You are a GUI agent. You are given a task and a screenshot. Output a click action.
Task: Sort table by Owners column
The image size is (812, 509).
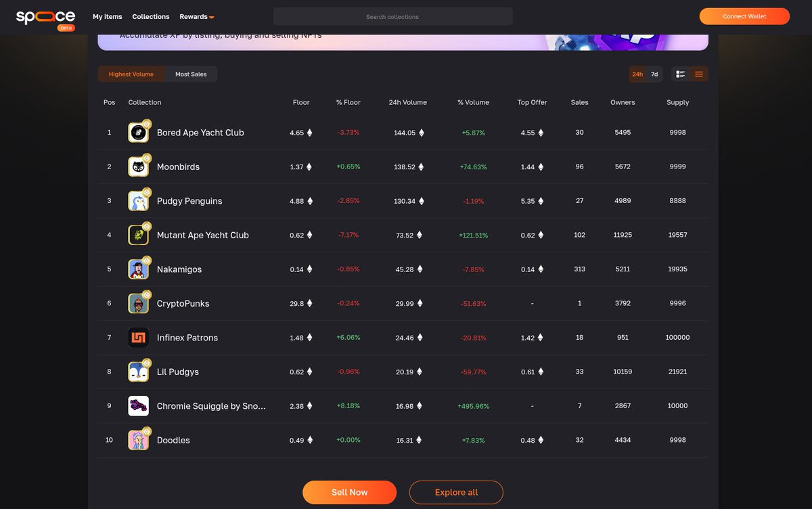[623, 102]
